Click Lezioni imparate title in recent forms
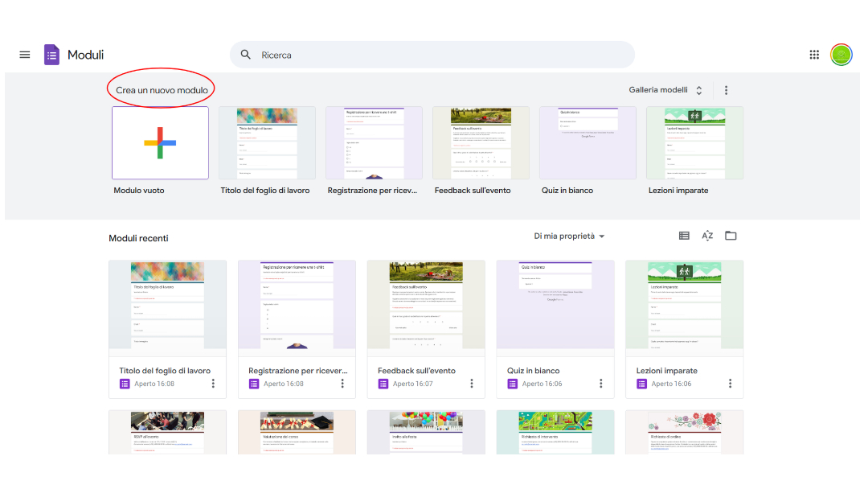This screenshot has width=868, height=489. click(666, 371)
